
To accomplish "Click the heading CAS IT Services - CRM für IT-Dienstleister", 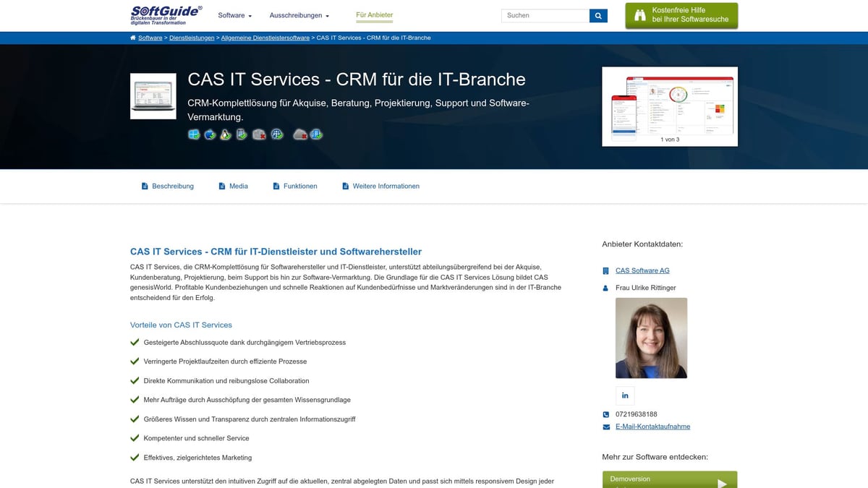I will 276,252.
